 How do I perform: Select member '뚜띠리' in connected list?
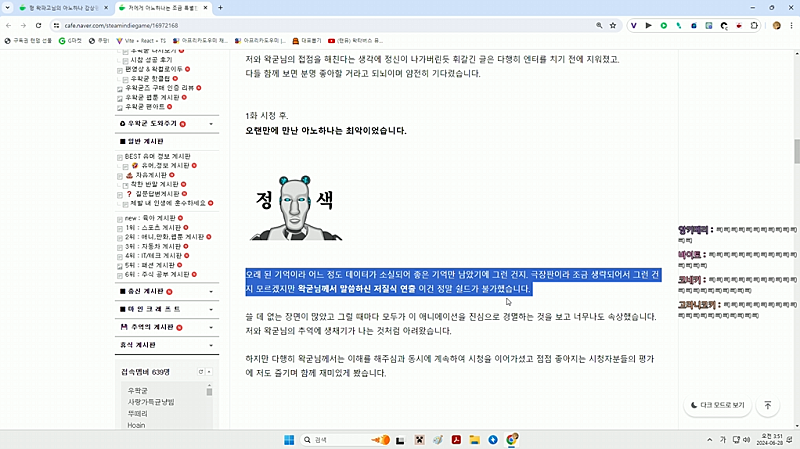click(x=137, y=414)
